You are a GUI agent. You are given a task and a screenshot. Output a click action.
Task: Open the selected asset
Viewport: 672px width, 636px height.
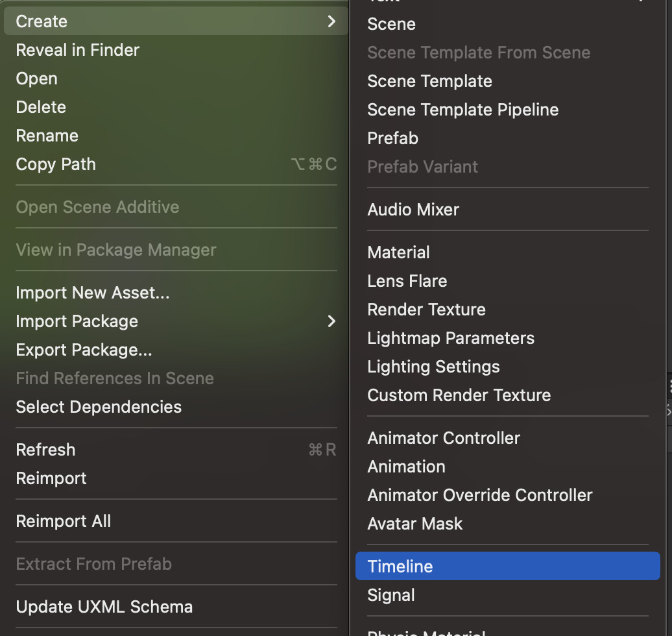[36, 79]
